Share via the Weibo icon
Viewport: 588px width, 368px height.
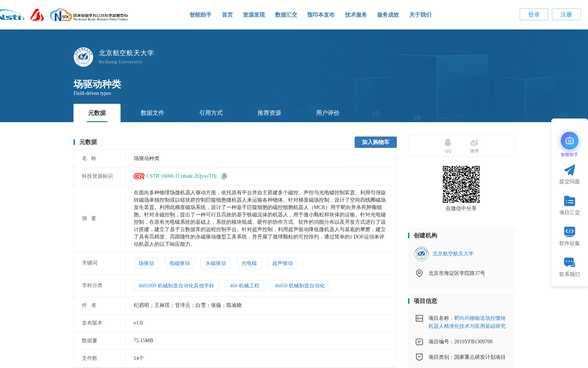pyautogui.click(x=474, y=142)
